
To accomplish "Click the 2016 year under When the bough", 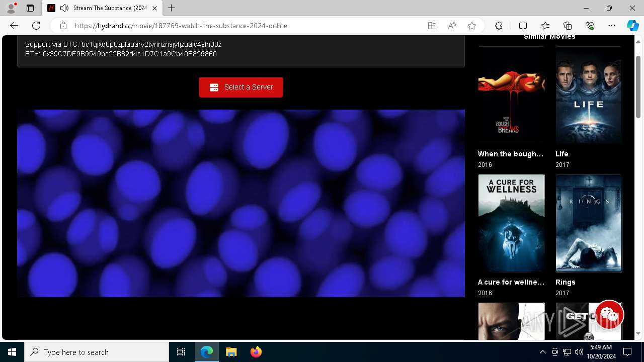I will tap(485, 165).
